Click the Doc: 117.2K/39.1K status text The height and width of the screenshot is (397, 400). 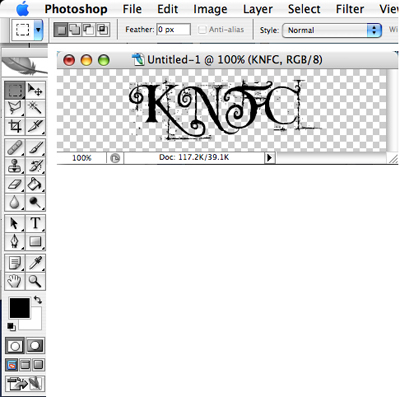point(194,157)
